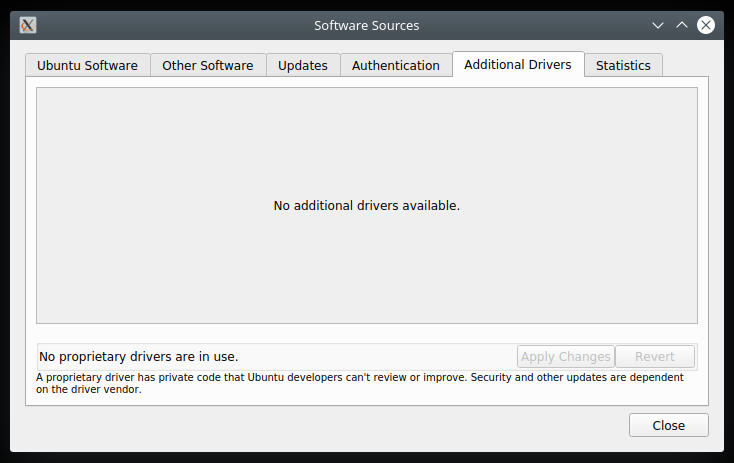This screenshot has height=463, width=734.
Task: Click the application icon in the title bar
Action: coord(28,25)
